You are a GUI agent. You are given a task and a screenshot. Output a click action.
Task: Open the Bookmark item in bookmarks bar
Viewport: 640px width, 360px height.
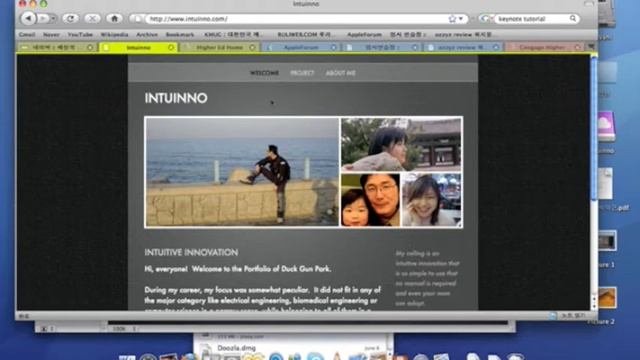180,35
